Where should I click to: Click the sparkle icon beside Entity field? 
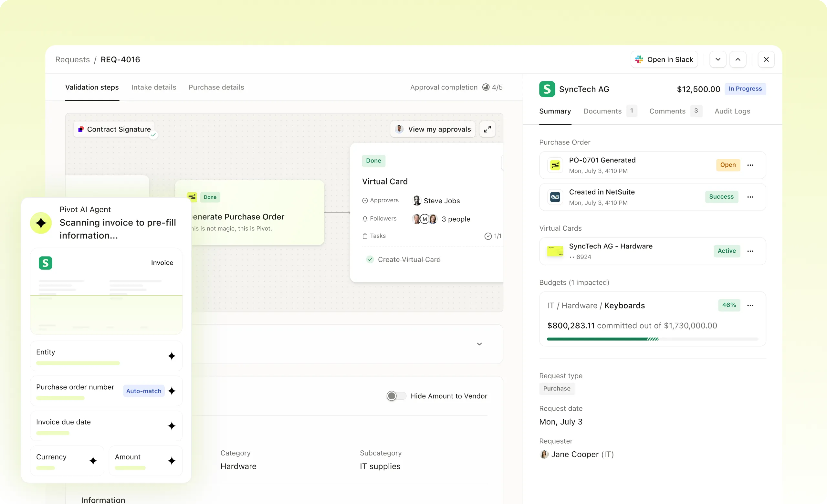172,356
